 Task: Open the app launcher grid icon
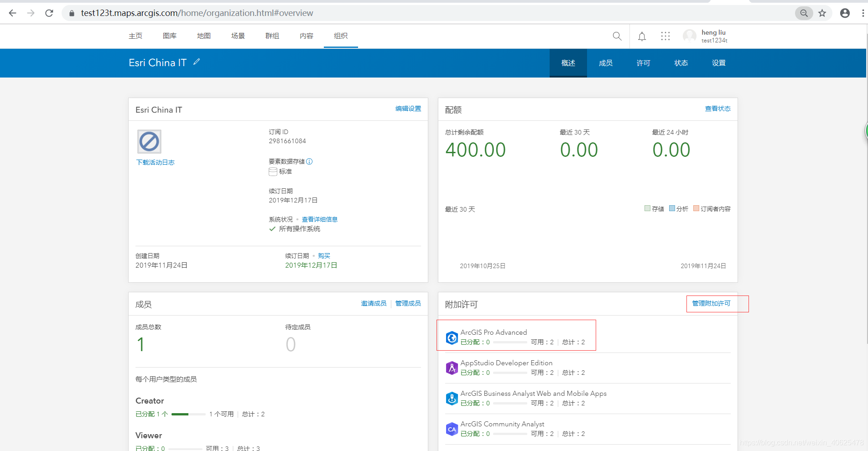665,36
